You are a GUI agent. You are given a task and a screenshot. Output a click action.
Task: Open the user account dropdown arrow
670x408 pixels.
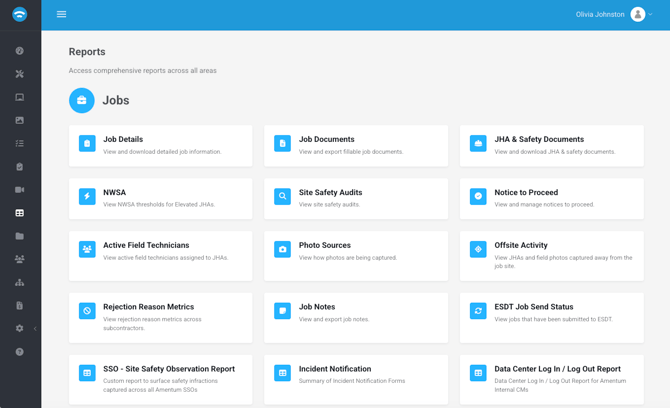coord(650,14)
